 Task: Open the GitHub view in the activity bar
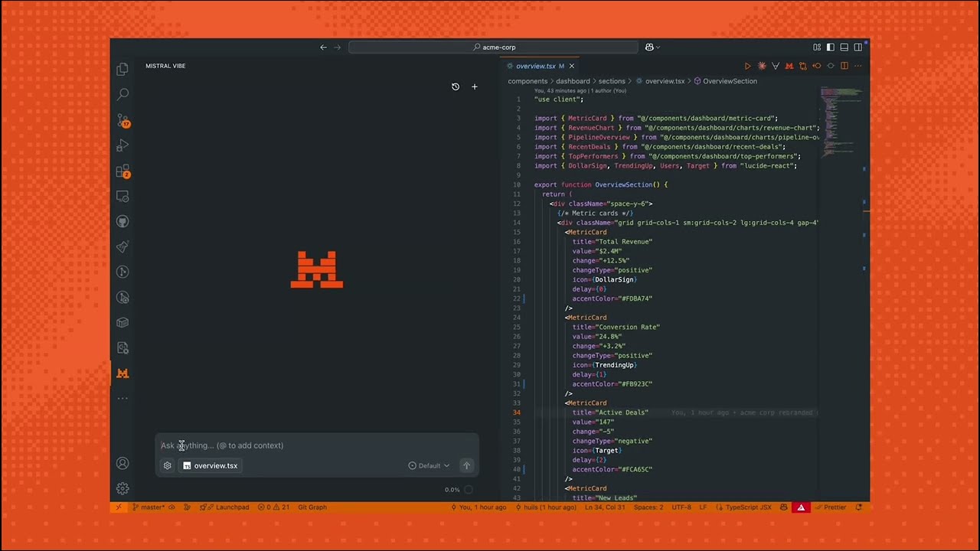pos(122,221)
